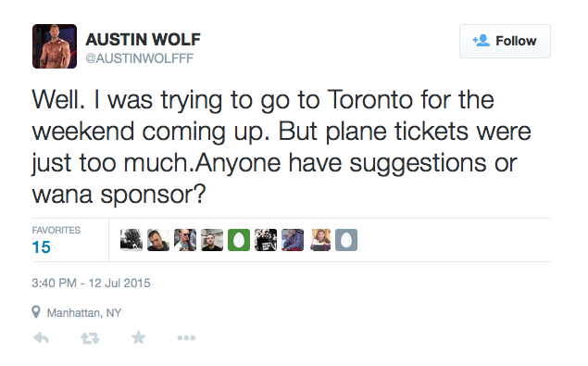The height and width of the screenshot is (366, 588).
Task: Open the third favoriter's avatar with sunglasses
Action: point(185,239)
